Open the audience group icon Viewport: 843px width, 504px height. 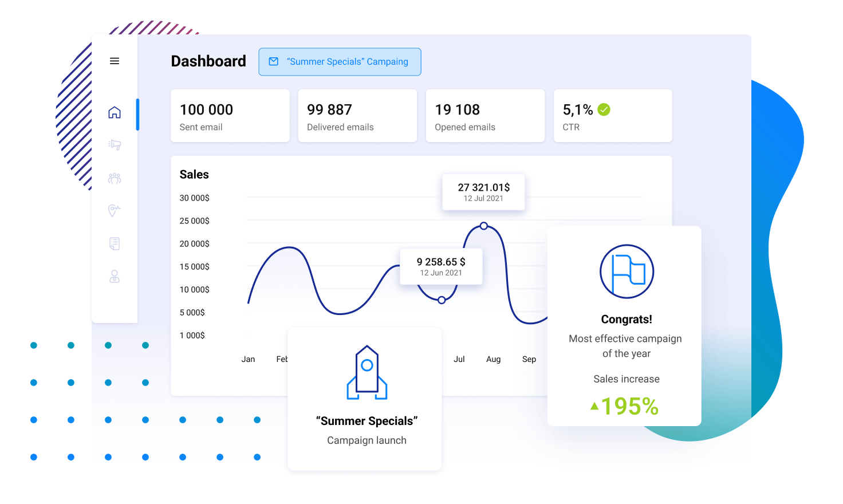pos(115,178)
